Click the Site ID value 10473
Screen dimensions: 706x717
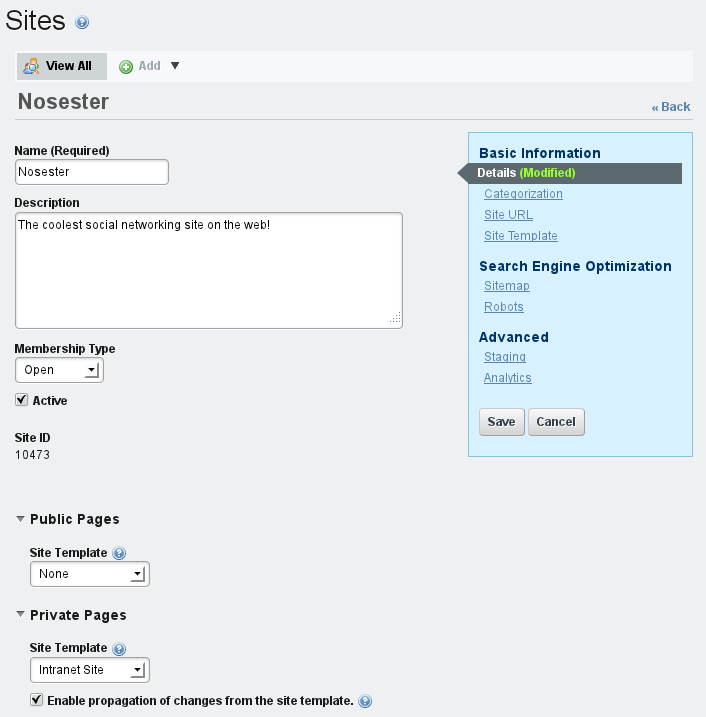point(32,455)
